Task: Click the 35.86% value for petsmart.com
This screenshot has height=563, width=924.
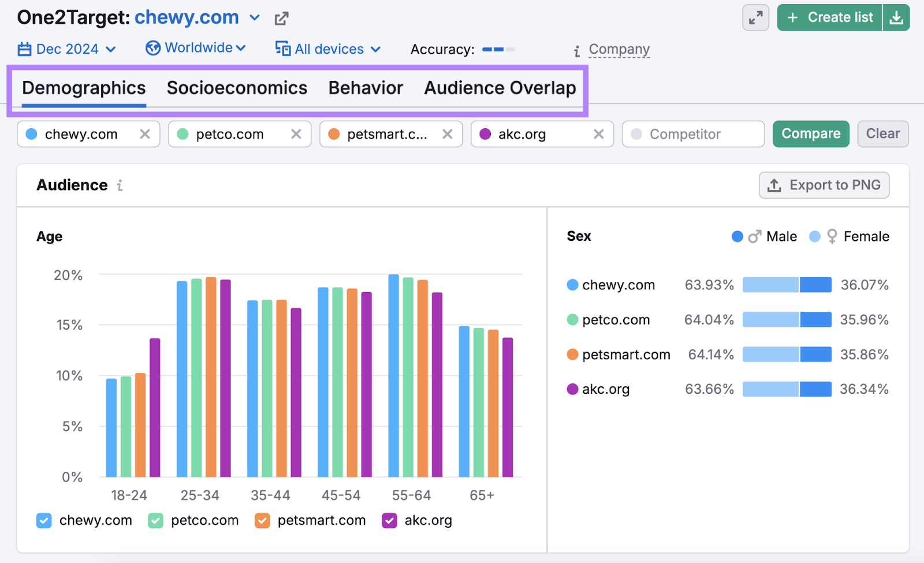Action: (x=864, y=355)
